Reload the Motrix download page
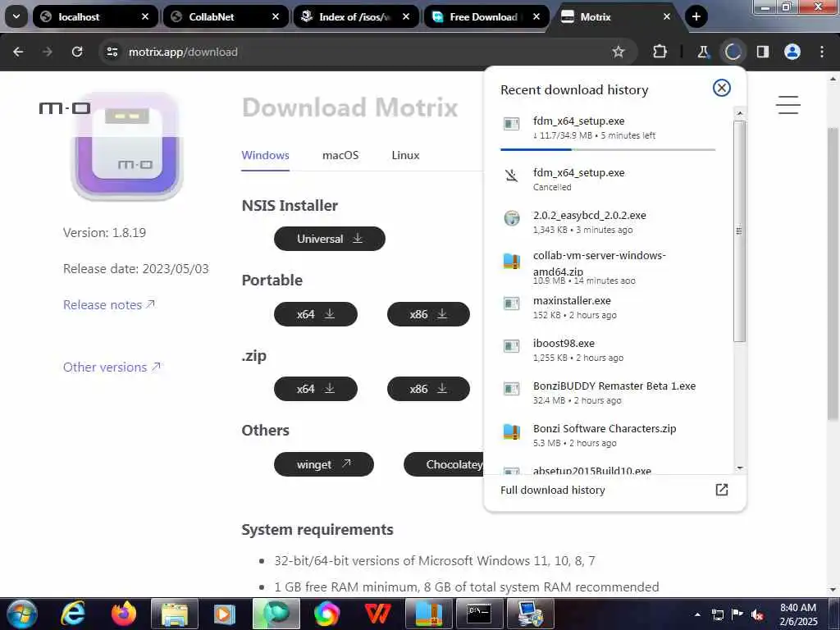Viewport: 840px width, 630px height. pos(77,52)
